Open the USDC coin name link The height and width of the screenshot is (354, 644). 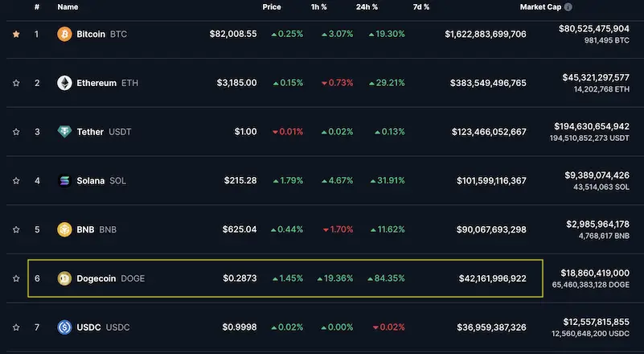point(88,327)
